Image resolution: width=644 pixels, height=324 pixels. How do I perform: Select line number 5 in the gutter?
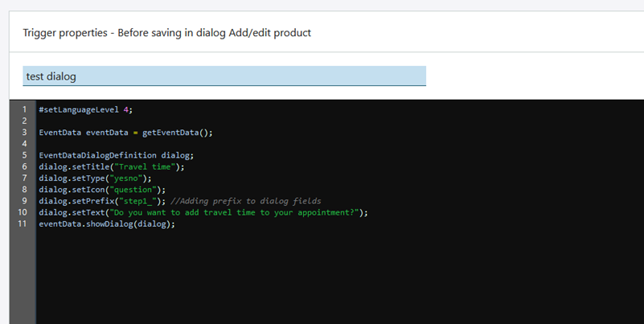(24, 155)
